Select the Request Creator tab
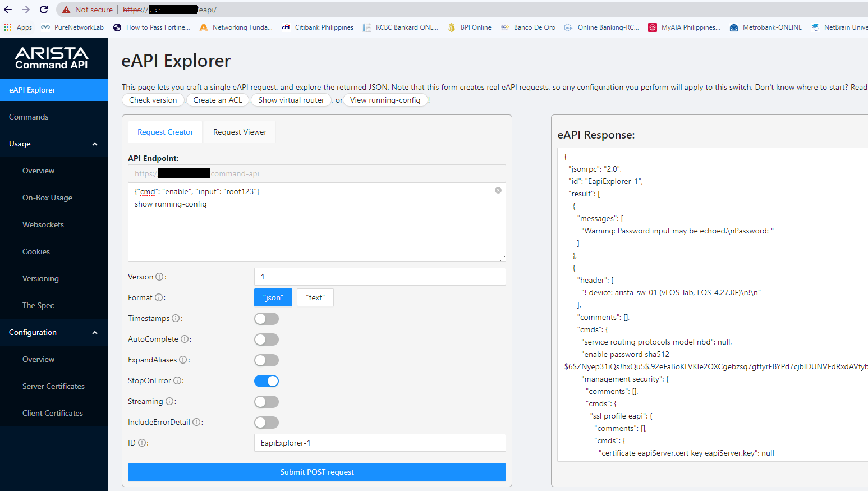 tap(165, 132)
